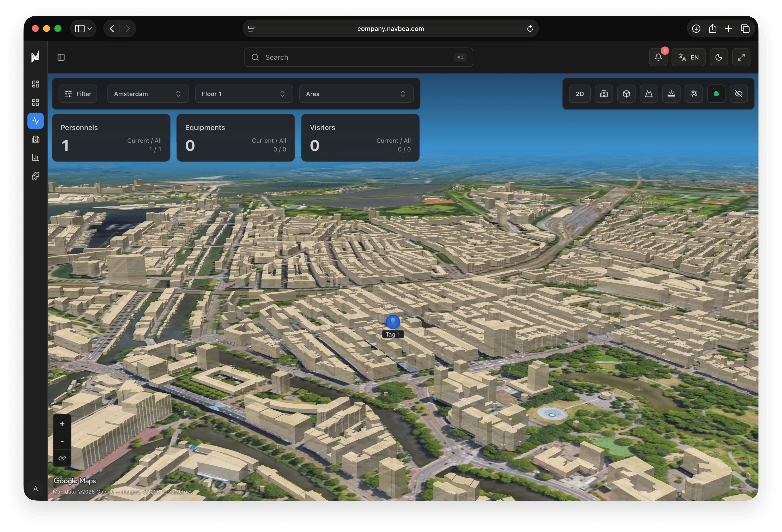Screen dimensions: 782x532
Task: Click Visitors 'Current / All' text
Action: tap(393, 141)
